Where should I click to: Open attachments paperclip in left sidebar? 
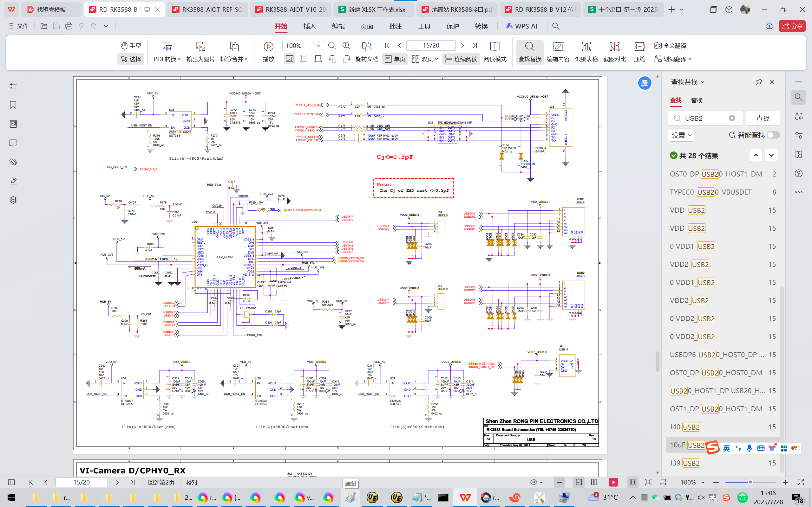(x=13, y=162)
